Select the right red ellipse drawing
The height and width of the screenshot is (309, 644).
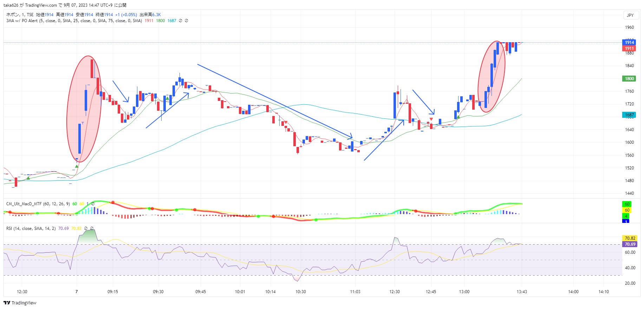[479, 77]
